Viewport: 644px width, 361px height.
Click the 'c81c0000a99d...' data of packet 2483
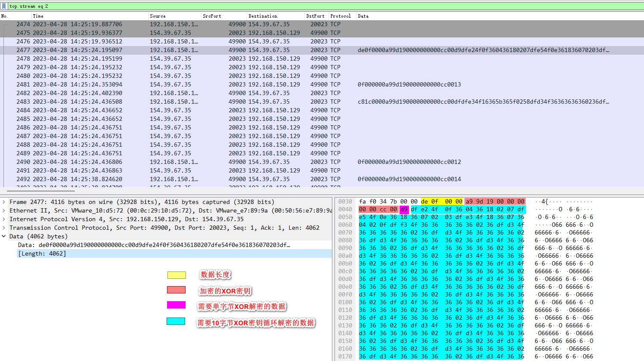click(483, 102)
